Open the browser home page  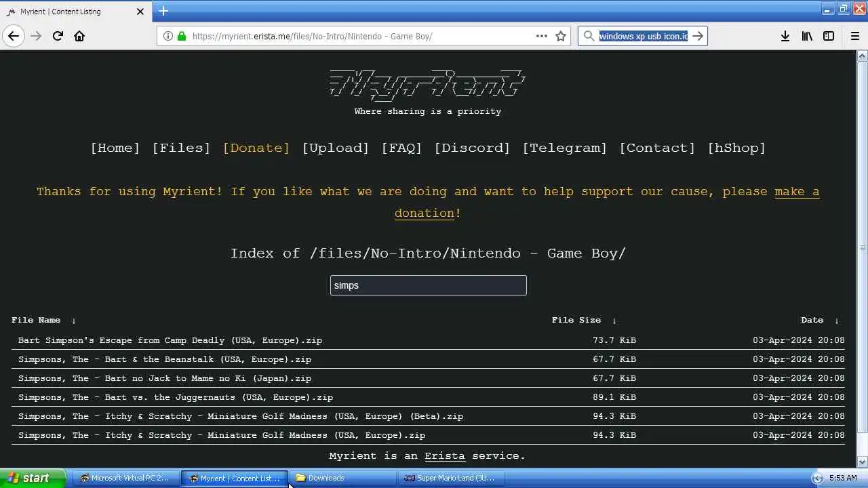(x=79, y=36)
